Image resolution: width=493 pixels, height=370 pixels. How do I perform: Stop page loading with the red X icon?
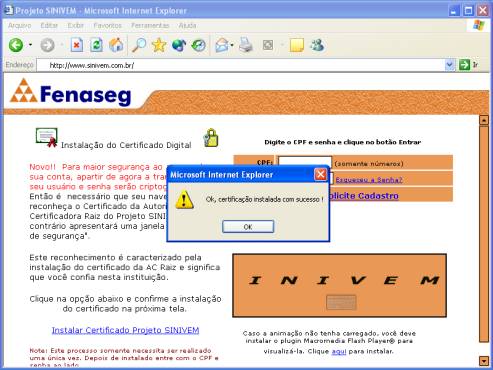tap(77, 45)
